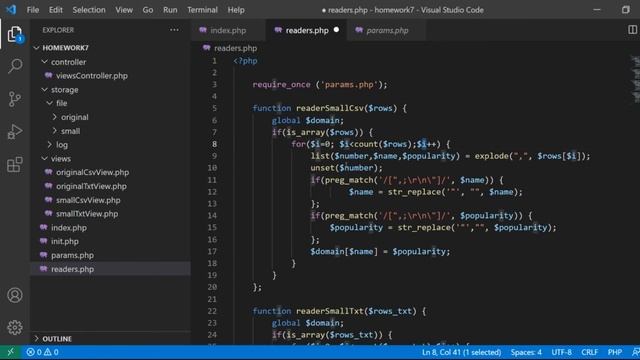
Task: Click readers.php breadcrumb item
Action: (236, 48)
